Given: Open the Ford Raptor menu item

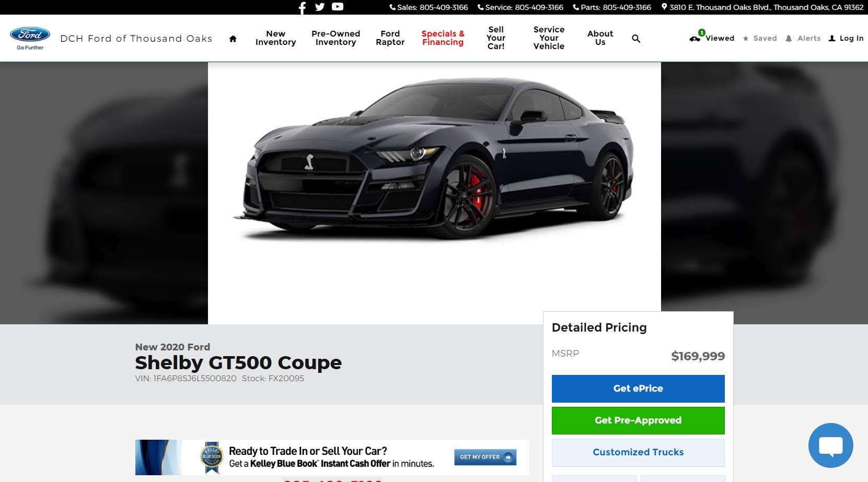Looking at the screenshot, I should point(390,38).
